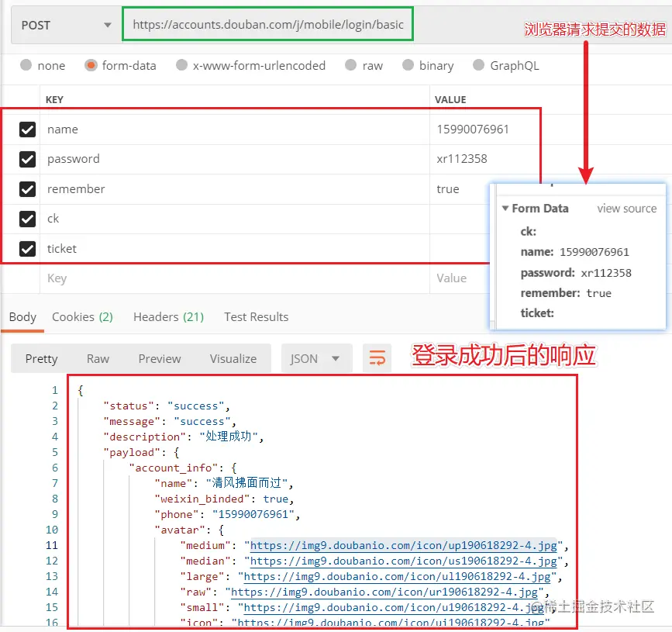Open the small avatar image URL
This screenshot has width=672, height=632.
391,607
